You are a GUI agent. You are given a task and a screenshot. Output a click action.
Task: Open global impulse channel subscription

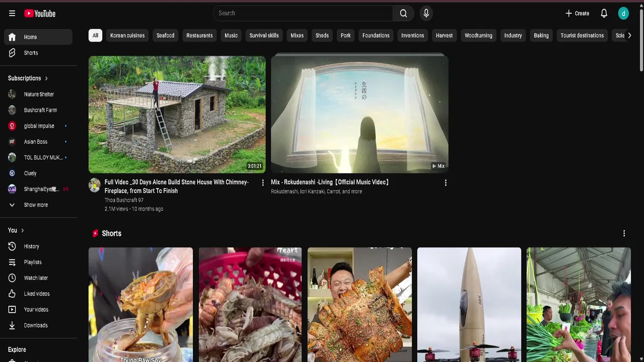pos(38,126)
